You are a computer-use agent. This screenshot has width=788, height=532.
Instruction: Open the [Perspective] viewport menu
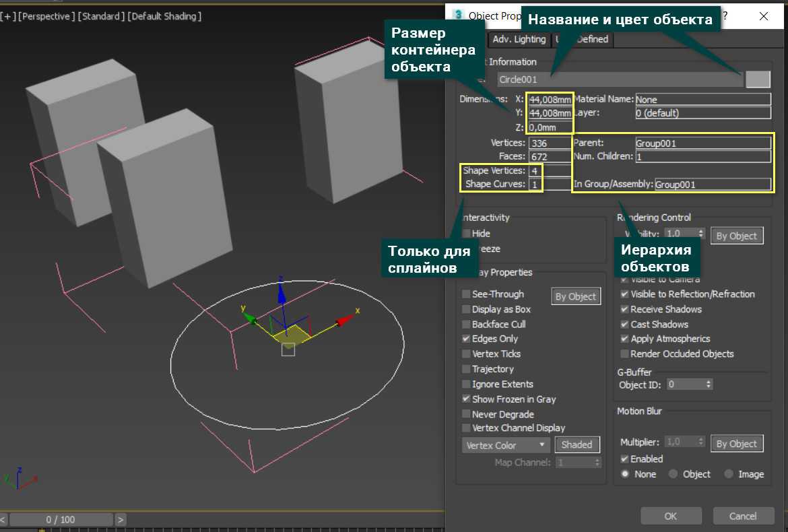point(46,16)
